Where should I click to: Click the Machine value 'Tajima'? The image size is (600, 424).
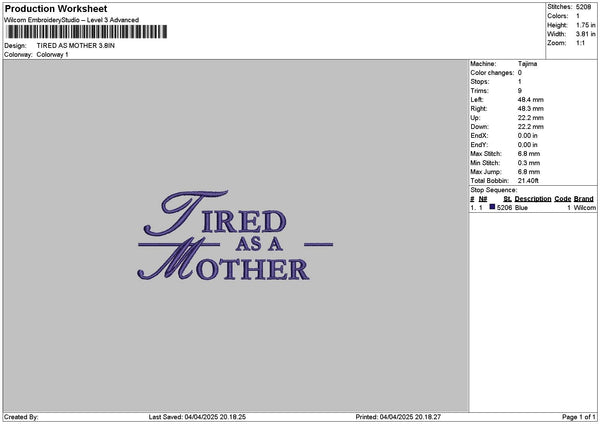point(527,64)
